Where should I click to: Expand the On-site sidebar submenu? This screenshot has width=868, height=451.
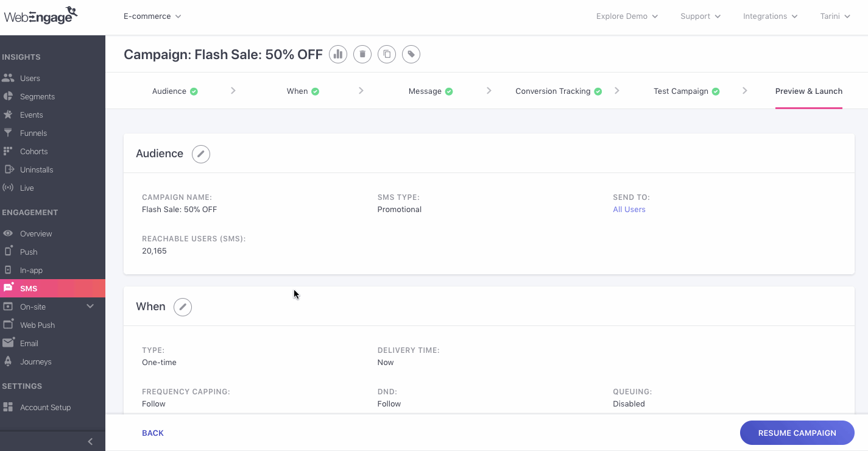[x=90, y=307]
